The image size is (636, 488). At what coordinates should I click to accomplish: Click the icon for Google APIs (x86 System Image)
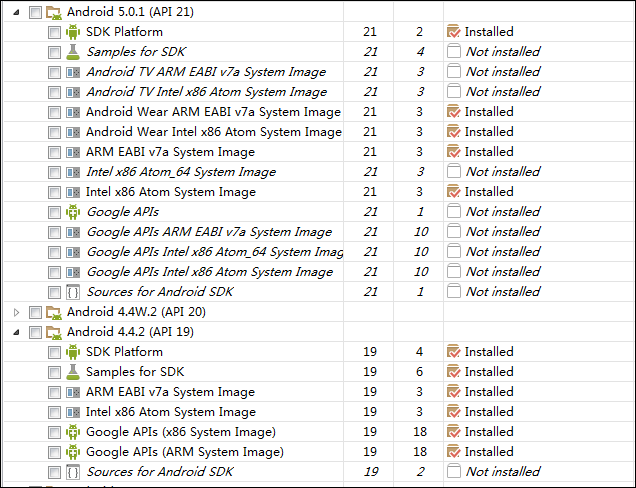click(72, 432)
